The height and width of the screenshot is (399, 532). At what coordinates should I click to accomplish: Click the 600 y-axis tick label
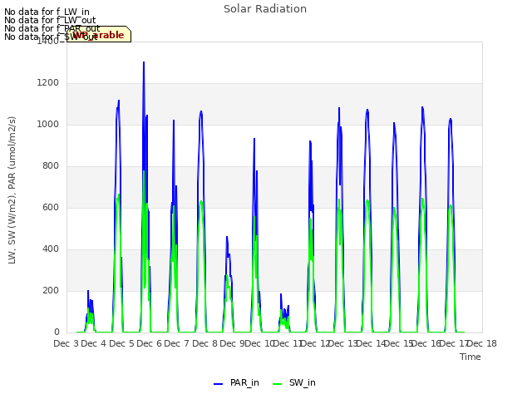click(51, 208)
